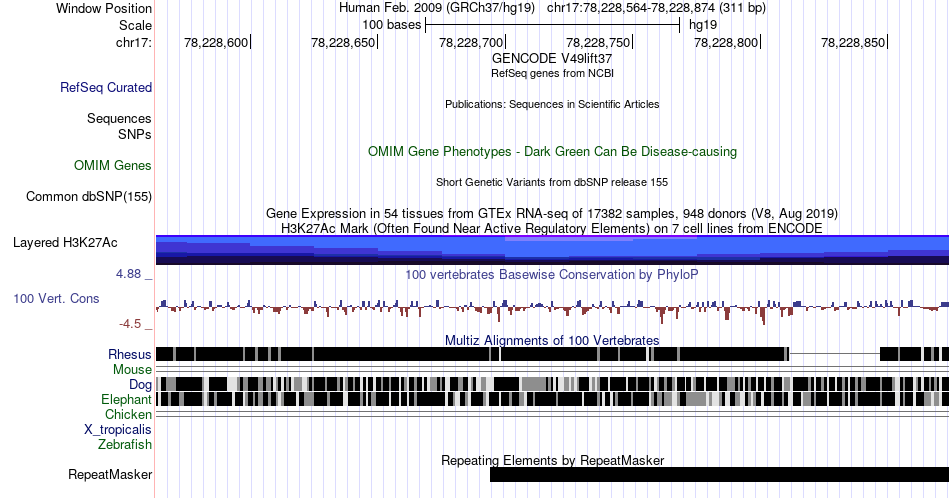The image size is (950, 498).
Task: Click the Common dbSNP(155) track label
Action: point(89,196)
